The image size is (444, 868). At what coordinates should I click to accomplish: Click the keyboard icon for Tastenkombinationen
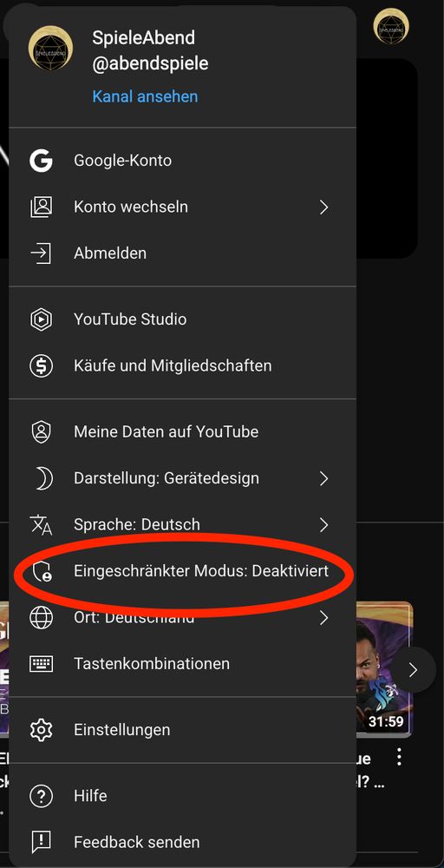point(41,664)
